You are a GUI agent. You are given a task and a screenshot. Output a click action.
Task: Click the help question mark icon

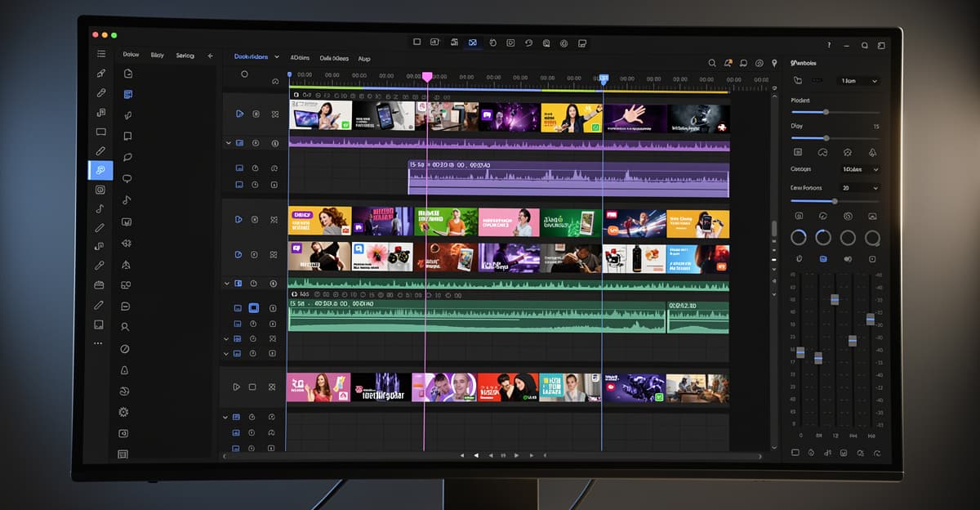click(829, 45)
